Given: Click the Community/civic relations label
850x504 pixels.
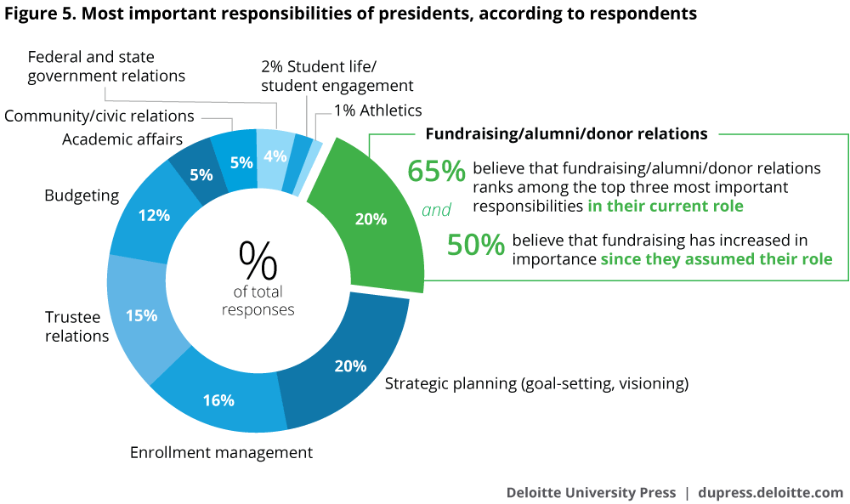Looking at the screenshot, I should [x=99, y=116].
